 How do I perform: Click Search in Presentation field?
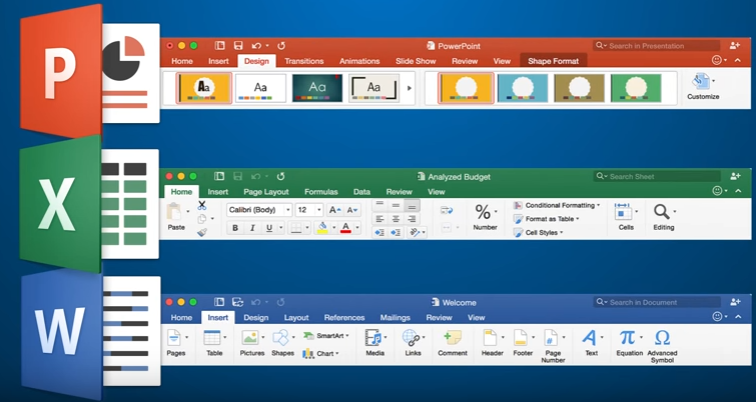pos(657,46)
